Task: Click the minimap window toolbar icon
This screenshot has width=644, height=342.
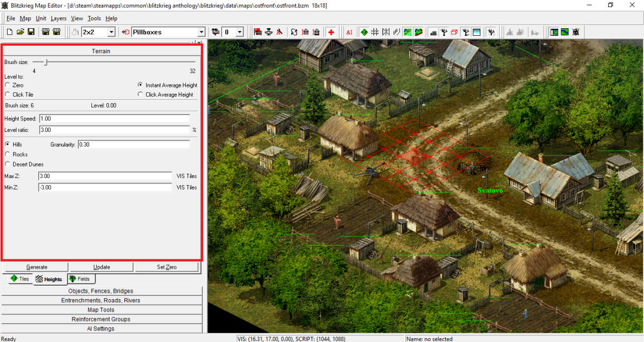Action: tap(554, 32)
